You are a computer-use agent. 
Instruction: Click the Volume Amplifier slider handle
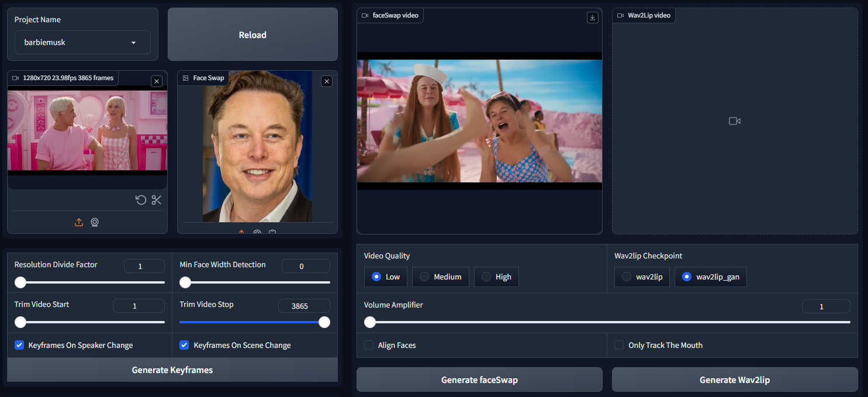click(x=370, y=322)
